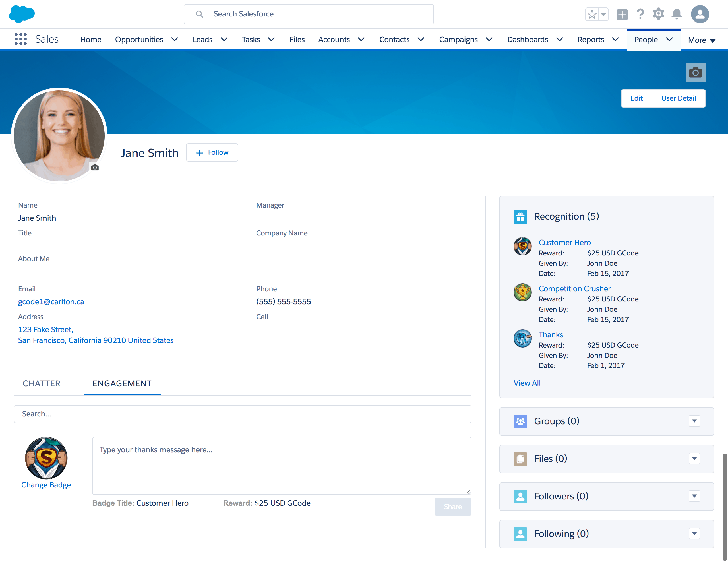Expand the Groups (0) dropdown arrow
Screen dimensions: 728x562
tap(694, 421)
